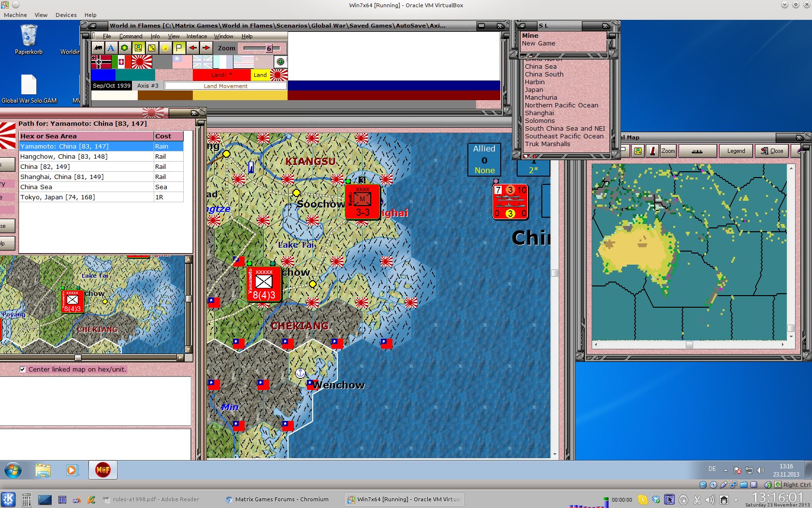Adjust the Zoom slider handle

point(269,48)
